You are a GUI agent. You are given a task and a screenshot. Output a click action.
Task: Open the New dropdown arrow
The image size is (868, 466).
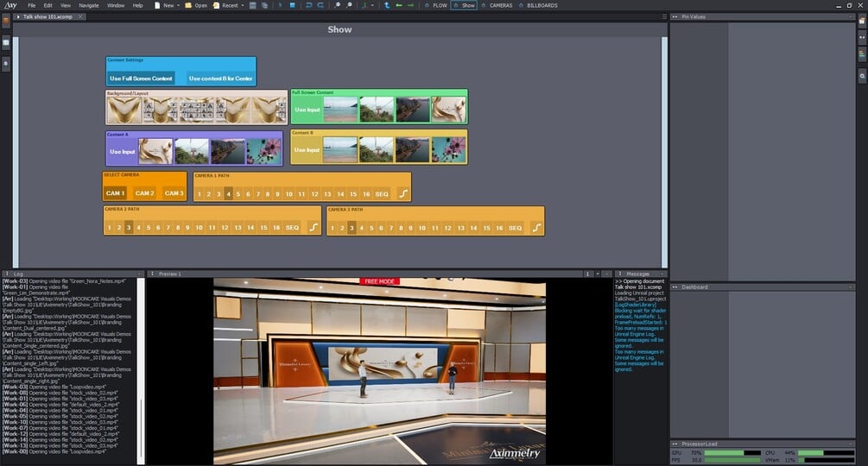pos(178,5)
